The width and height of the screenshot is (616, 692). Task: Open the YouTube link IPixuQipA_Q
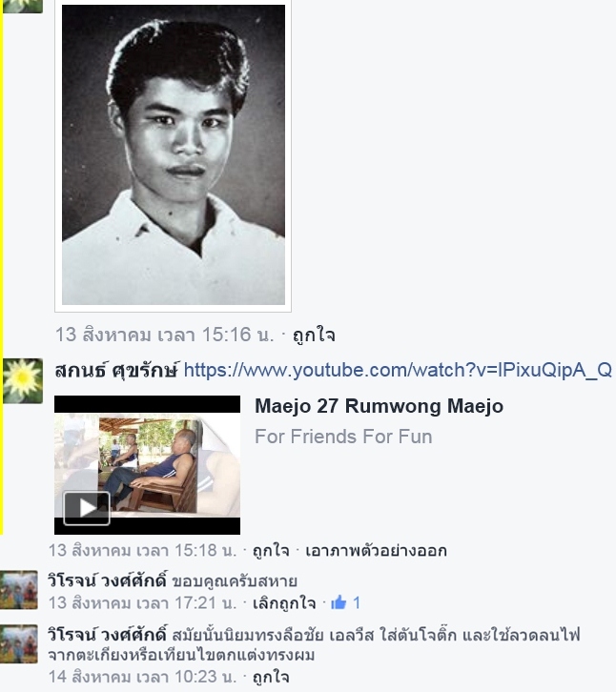pos(398,370)
